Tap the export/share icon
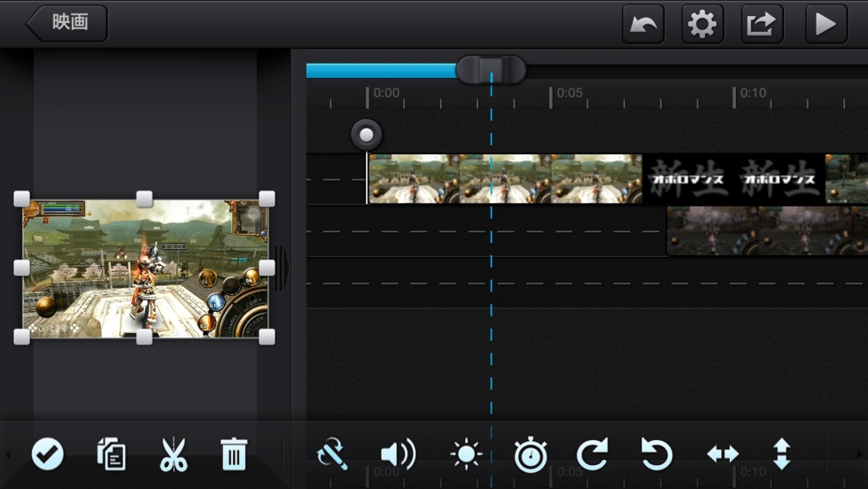The width and height of the screenshot is (868, 489). (x=762, y=24)
